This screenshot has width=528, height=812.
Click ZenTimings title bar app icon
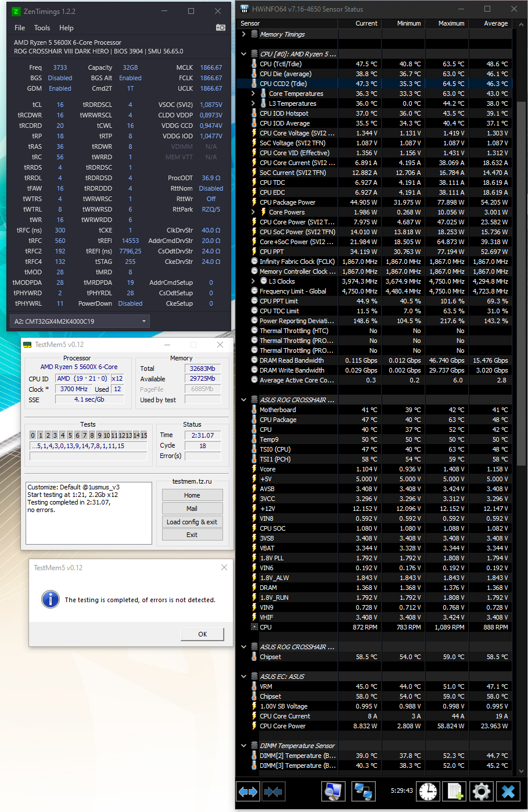pos(16,11)
